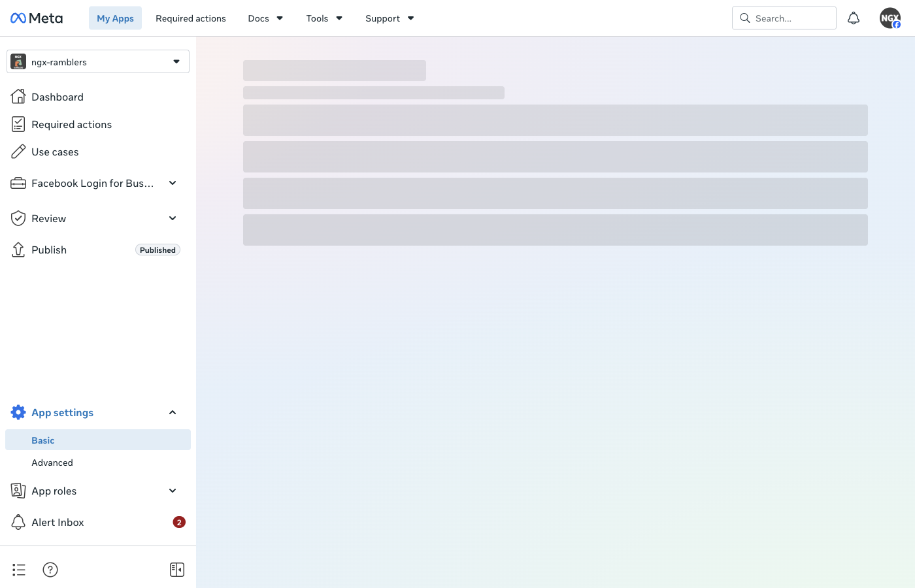The height and width of the screenshot is (588, 915).
Task: Open the NGX profile avatar menu
Action: tap(890, 18)
